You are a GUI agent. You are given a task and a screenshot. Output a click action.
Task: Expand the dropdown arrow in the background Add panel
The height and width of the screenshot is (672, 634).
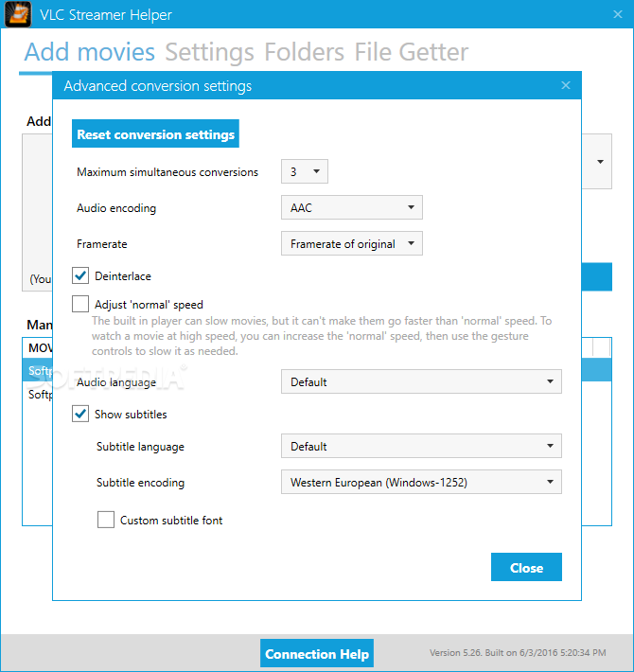click(600, 162)
